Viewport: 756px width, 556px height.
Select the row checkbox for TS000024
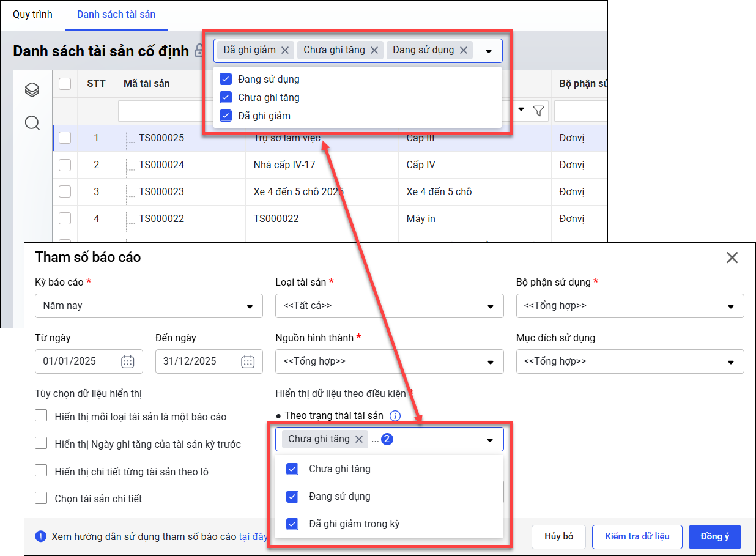tap(65, 165)
